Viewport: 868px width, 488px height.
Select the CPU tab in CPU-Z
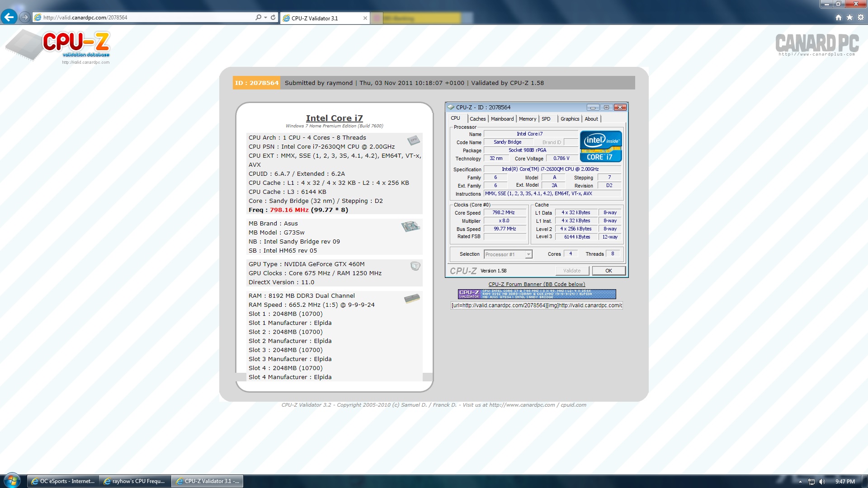[455, 118]
